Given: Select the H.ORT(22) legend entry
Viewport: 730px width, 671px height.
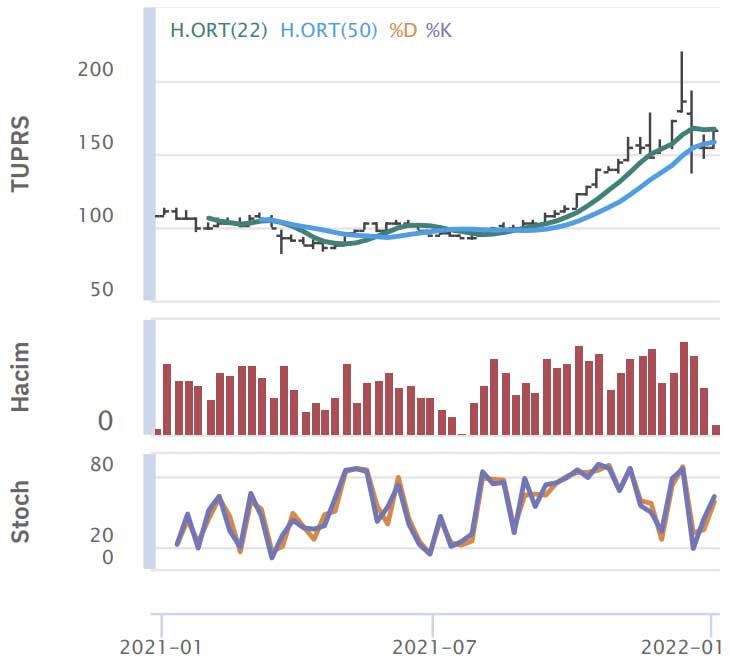Looking at the screenshot, I should click(219, 31).
